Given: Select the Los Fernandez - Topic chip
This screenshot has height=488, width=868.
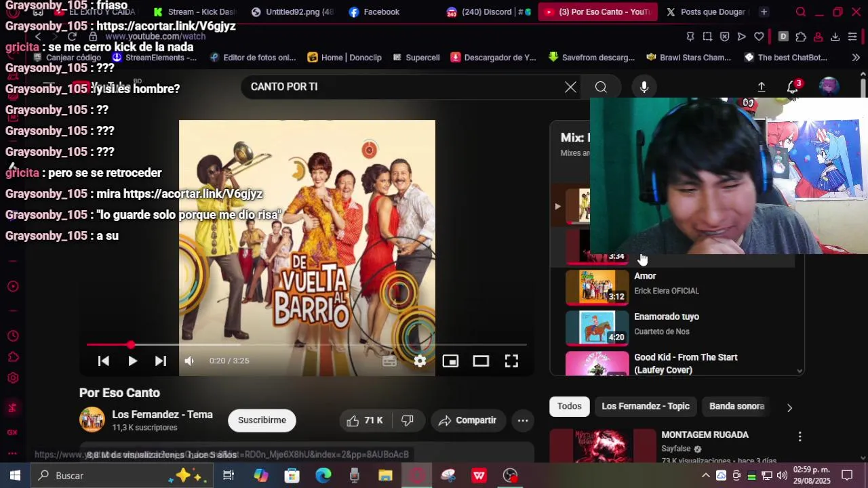Looking at the screenshot, I should [x=646, y=407].
